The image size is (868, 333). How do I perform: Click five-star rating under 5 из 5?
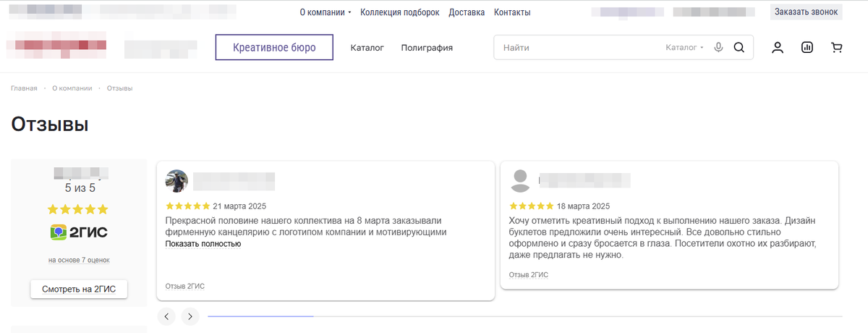(x=77, y=209)
